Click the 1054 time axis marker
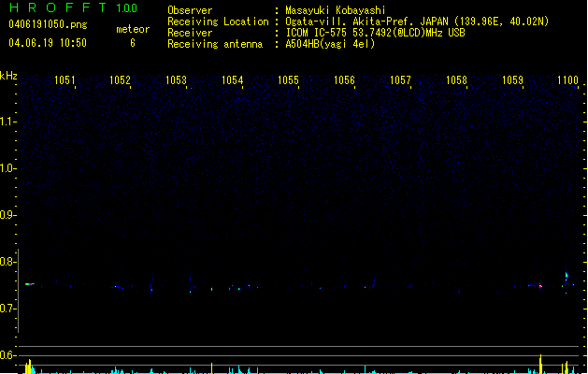The width and height of the screenshot is (588, 374). click(233, 80)
